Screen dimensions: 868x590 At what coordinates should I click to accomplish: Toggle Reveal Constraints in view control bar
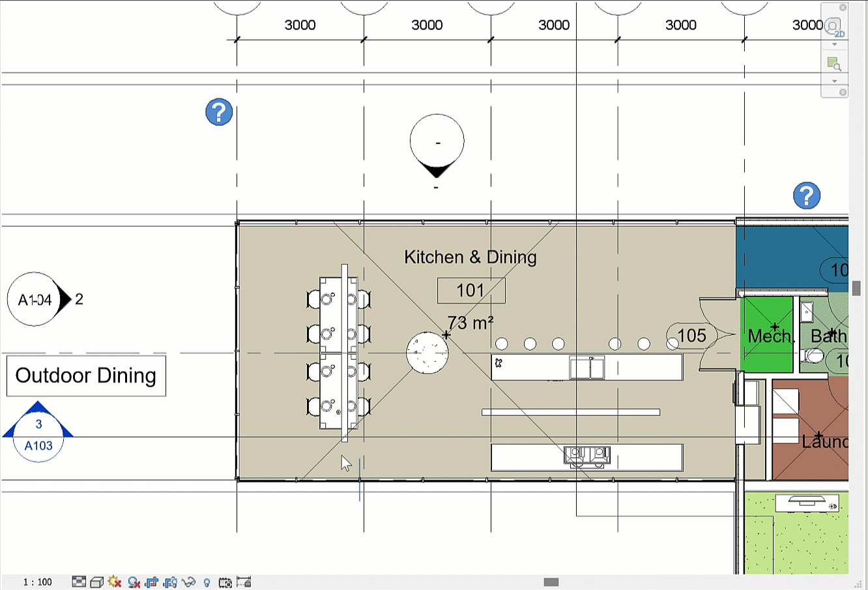244,582
